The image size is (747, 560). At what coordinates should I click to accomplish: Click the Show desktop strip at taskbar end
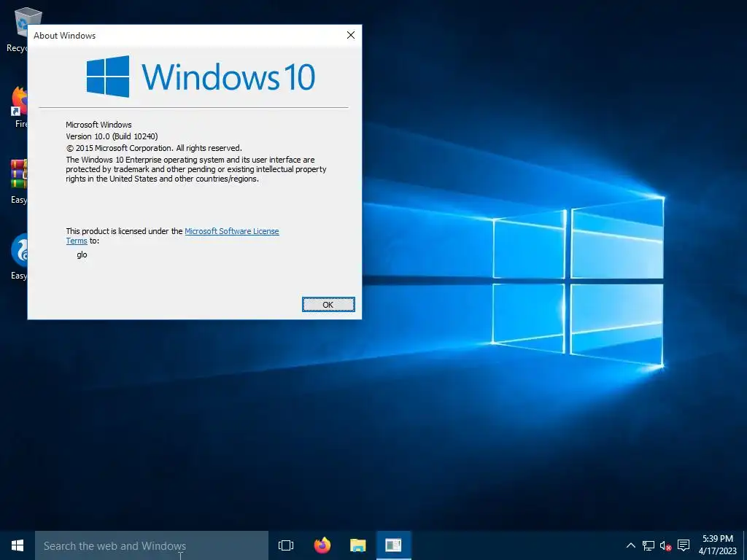click(x=745, y=545)
